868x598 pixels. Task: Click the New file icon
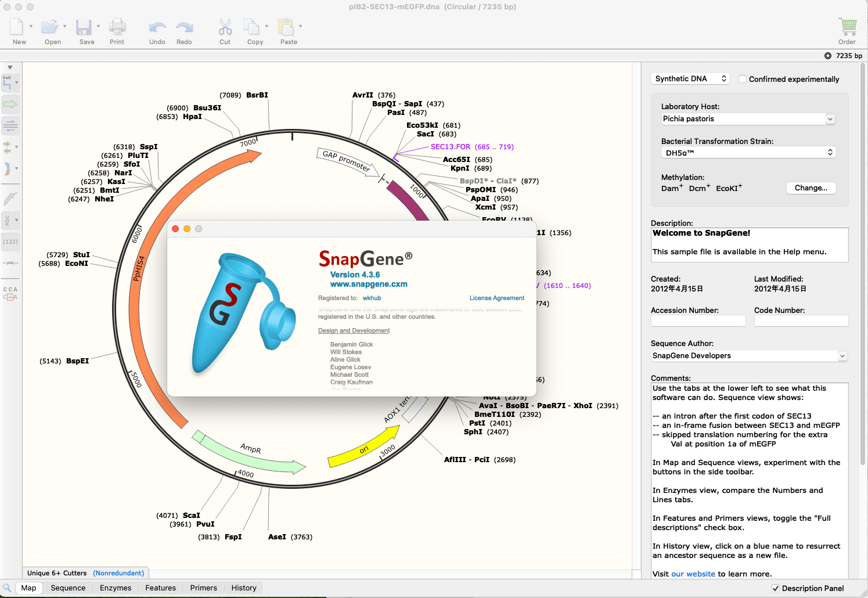pyautogui.click(x=17, y=27)
